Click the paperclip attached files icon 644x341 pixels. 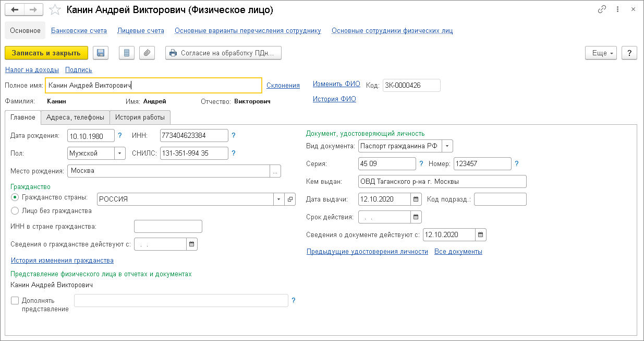[x=147, y=53]
